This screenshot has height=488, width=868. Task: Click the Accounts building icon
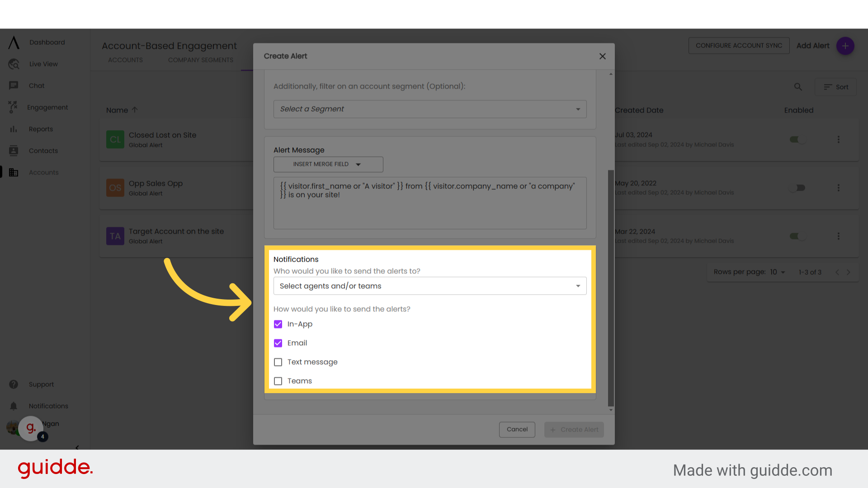click(x=14, y=173)
